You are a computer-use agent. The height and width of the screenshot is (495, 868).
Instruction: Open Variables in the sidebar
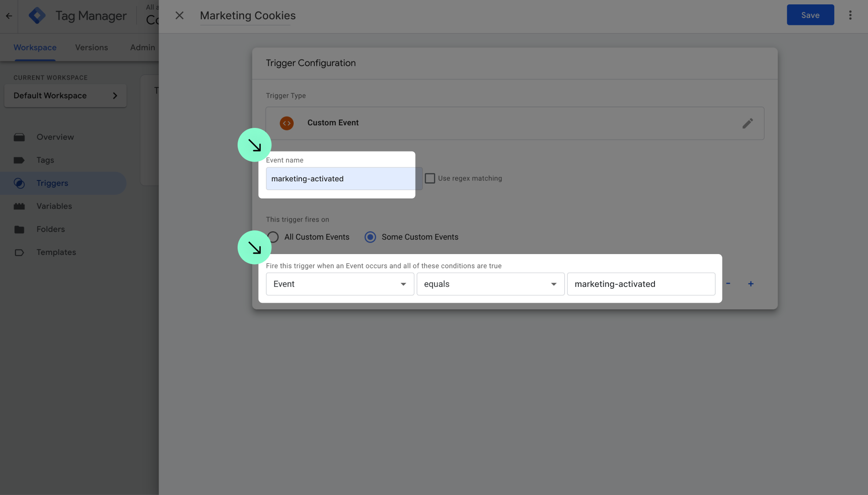pyautogui.click(x=54, y=206)
